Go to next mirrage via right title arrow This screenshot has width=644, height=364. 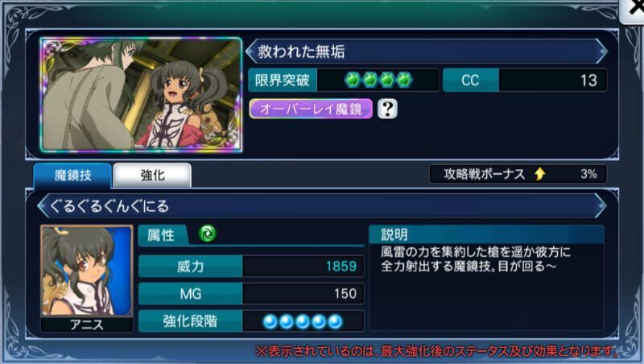601,52
